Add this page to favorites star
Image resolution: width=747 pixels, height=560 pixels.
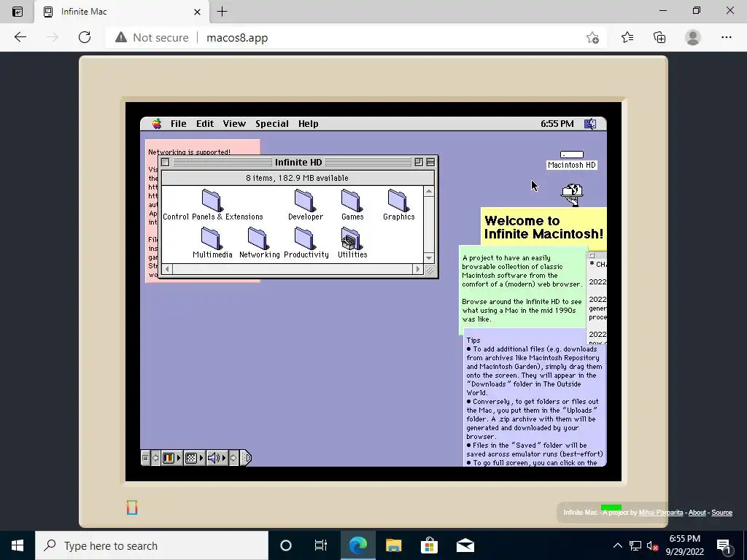click(592, 38)
